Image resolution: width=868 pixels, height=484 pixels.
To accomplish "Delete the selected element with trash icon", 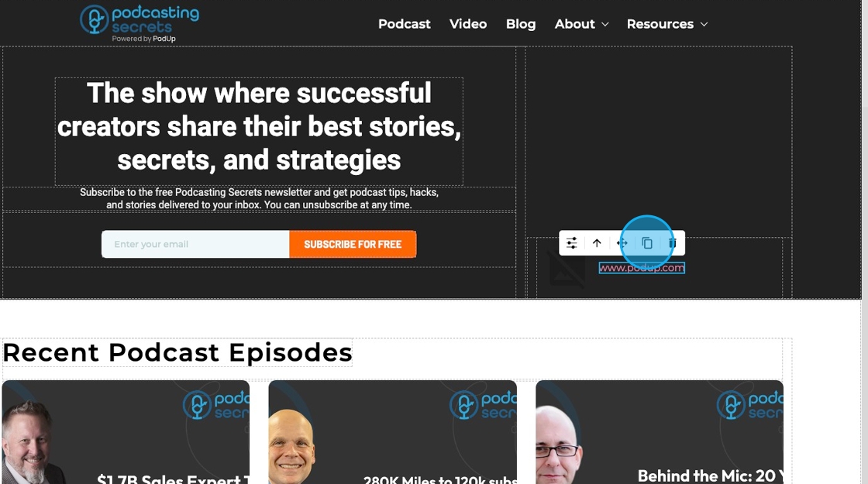I will [x=673, y=243].
